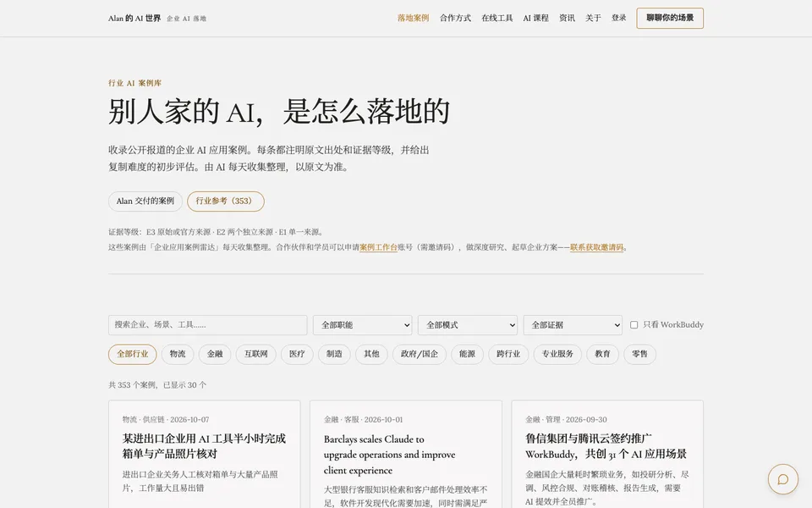Click the 金融 · 管理 · 2026-09-30 label
Screen dimensions: 812x508
[x=566, y=419]
